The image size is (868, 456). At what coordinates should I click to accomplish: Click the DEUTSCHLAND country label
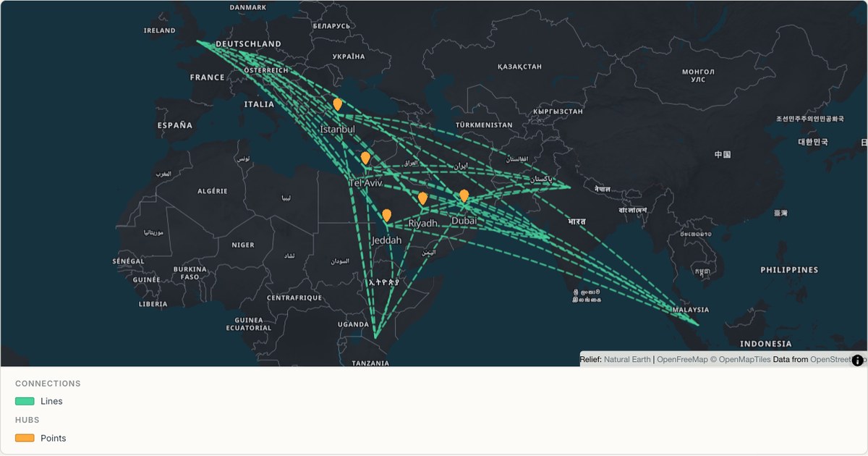tap(248, 44)
